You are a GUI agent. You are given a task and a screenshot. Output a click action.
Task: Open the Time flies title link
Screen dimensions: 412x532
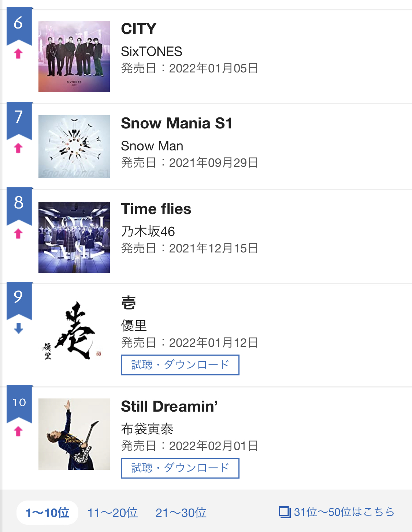(156, 209)
